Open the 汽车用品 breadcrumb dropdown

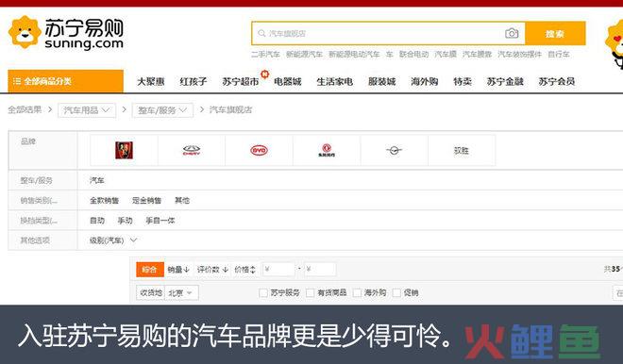tap(87, 110)
